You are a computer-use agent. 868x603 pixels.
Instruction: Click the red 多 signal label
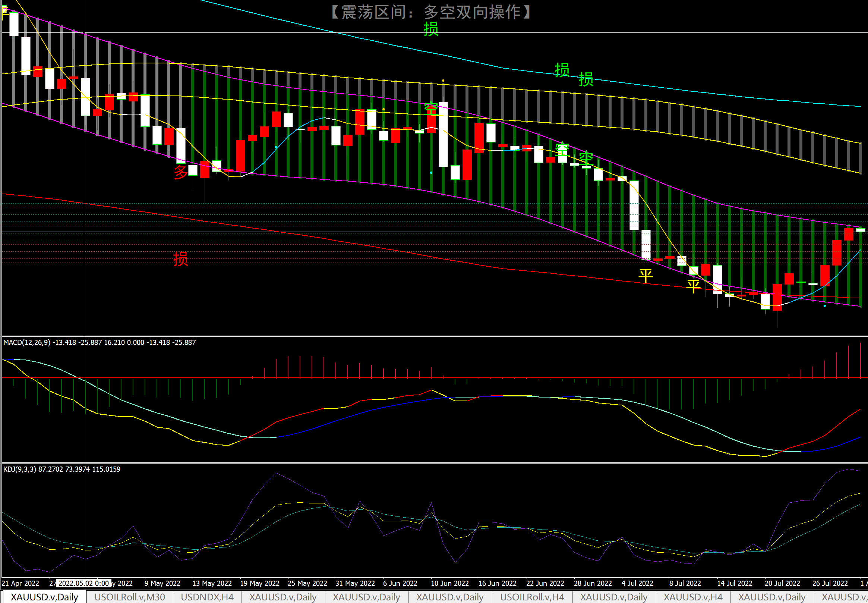click(x=180, y=172)
